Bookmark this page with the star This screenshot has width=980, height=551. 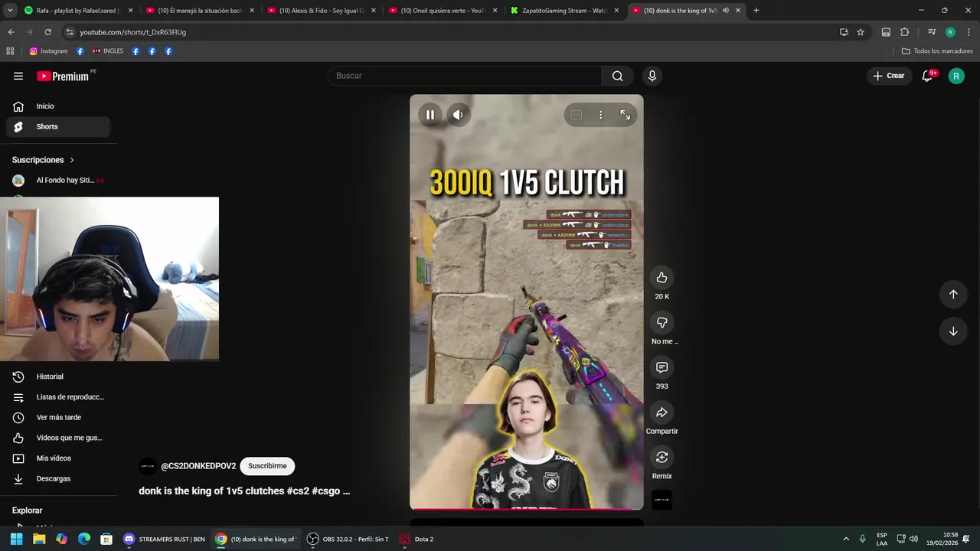861,32
